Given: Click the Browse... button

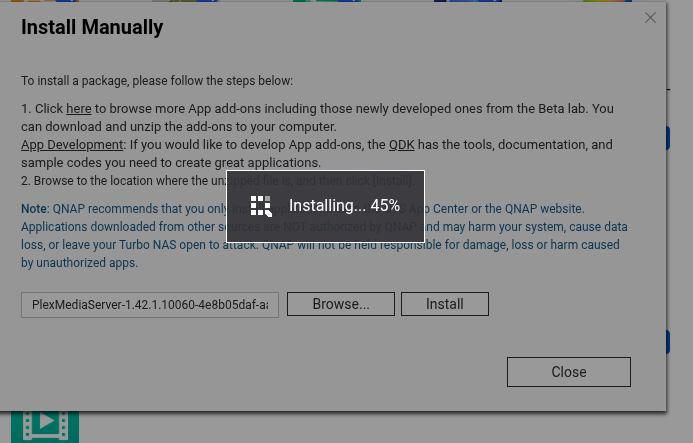Looking at the screenshot, I should point(341,304).
